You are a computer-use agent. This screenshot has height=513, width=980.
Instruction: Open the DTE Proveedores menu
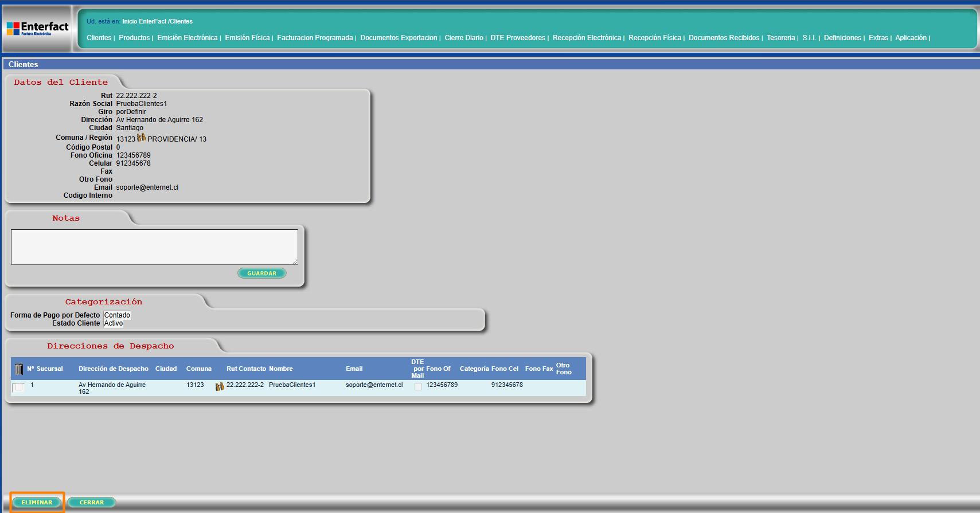pyautogui.click(x=517, y=38)
